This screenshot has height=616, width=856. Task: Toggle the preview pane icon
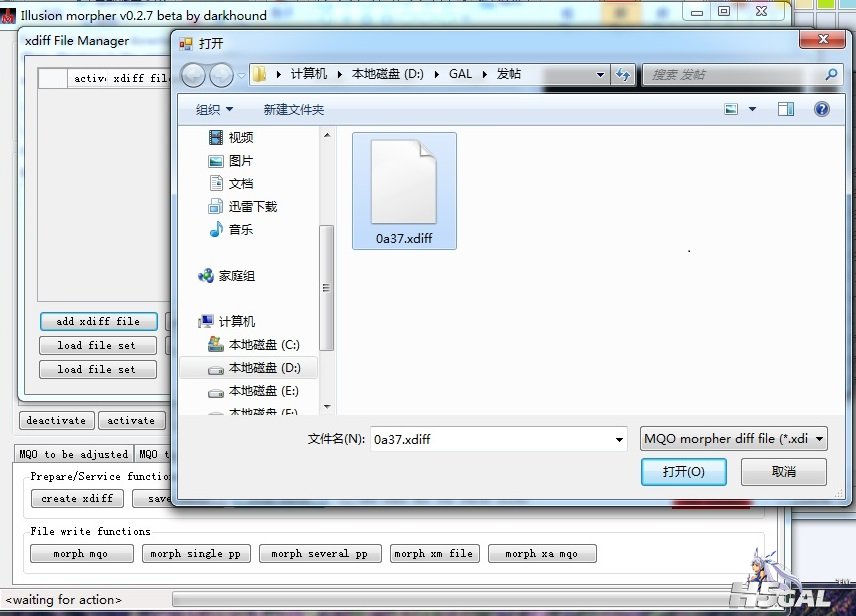pyautogui.click(x=786, y=109)
